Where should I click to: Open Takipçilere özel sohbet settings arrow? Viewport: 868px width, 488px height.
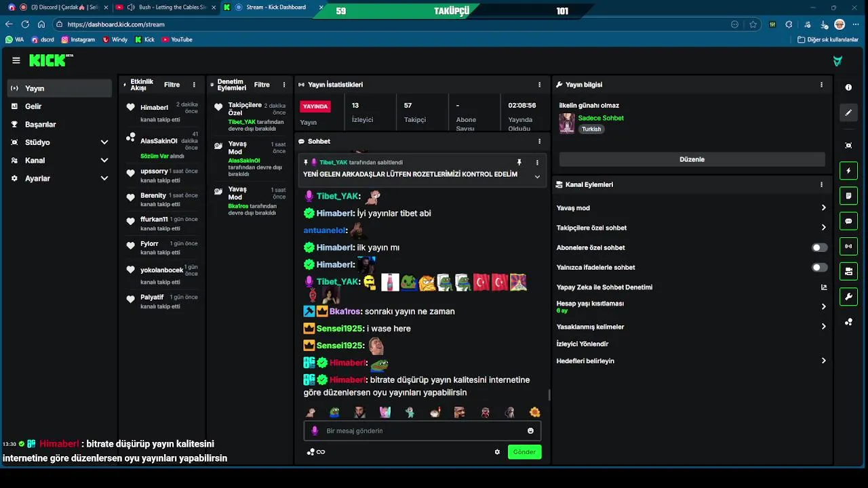(823, 228)
